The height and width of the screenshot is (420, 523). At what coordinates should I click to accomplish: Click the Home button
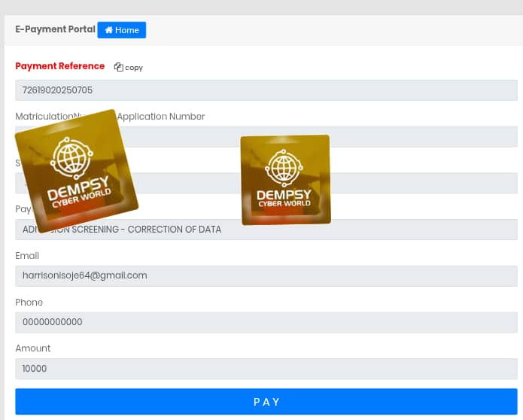[x=121, y=30]
